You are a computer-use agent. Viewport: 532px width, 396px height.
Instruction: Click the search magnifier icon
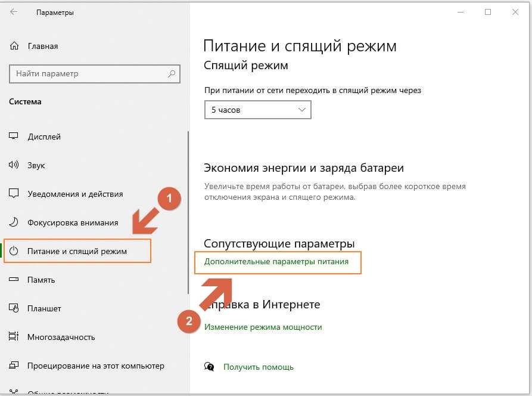coord(172,73)
